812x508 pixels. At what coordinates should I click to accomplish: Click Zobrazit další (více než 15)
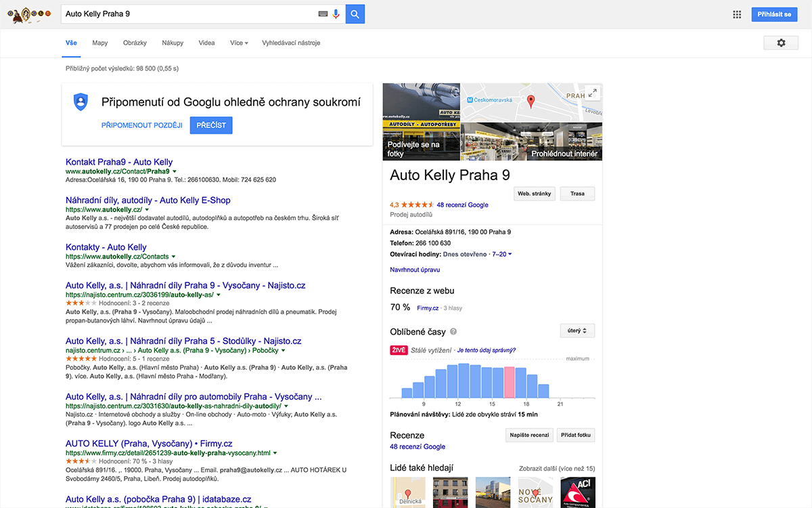point(557,468)
